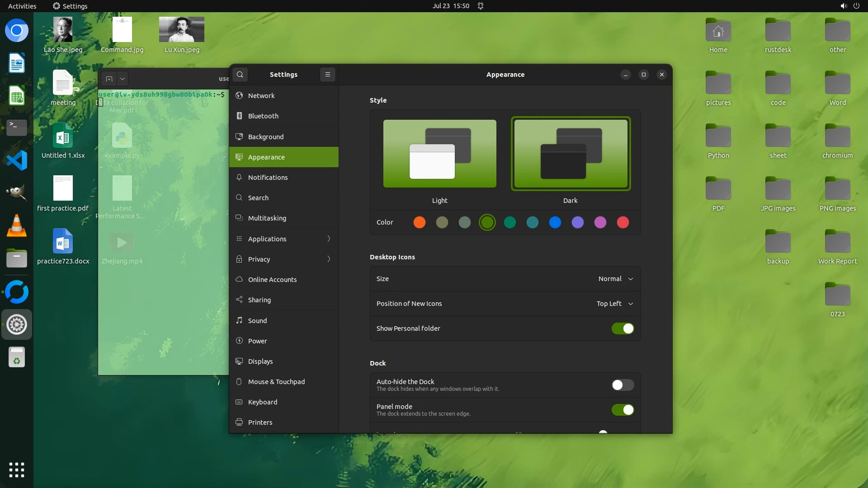Screen dimensions: 868x488
Task: Open the volume indicator in top bar
Action: click(843, 6)
